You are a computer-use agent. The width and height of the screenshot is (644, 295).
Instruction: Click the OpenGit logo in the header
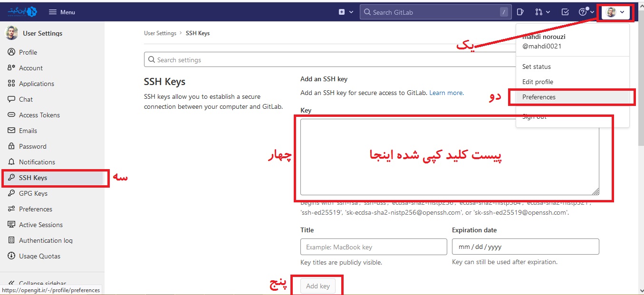coord(22,11)
